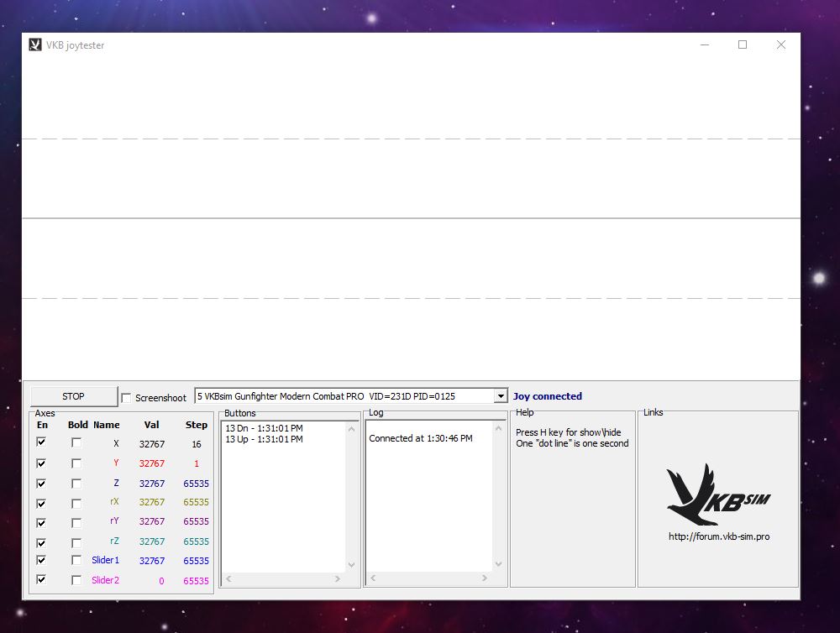Click the 'Joy connected' status text
840x633 pixels.
[548, 396]
